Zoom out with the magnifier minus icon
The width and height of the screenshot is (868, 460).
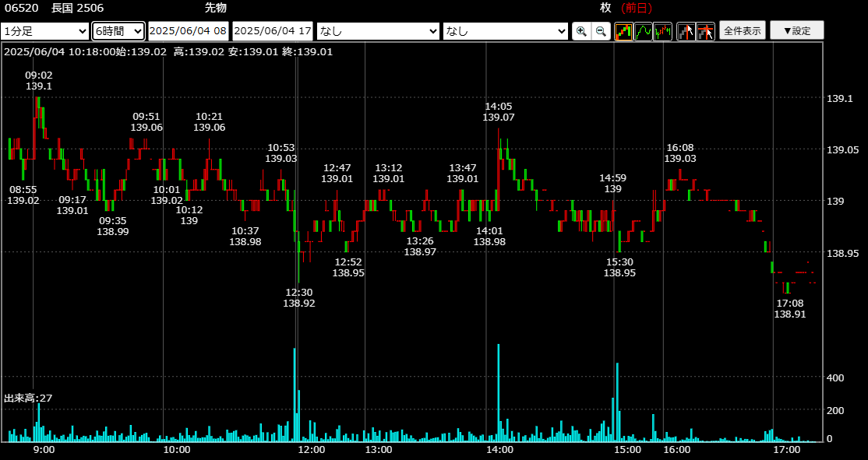pos(601,31)
